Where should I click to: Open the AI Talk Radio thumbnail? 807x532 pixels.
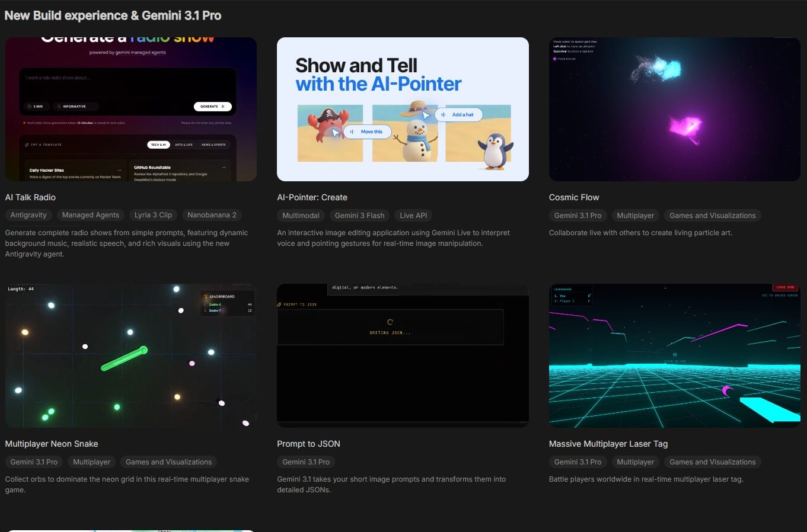point(131,109)
